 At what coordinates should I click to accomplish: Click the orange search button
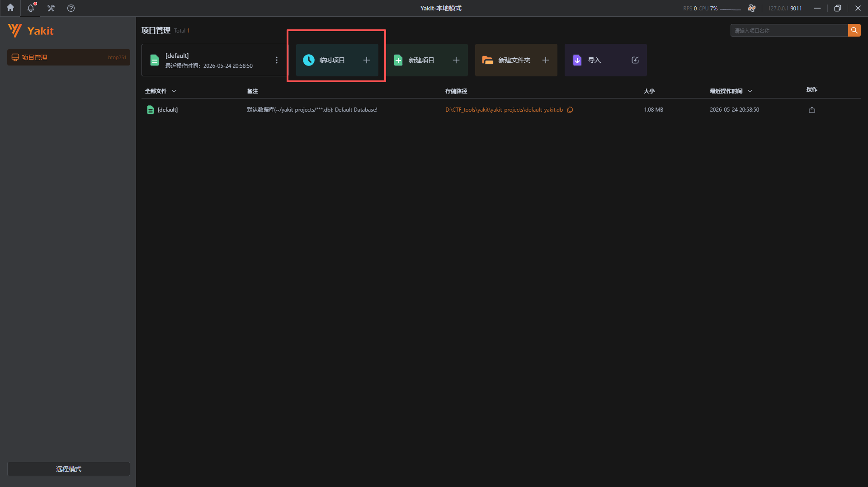[854, 30]
